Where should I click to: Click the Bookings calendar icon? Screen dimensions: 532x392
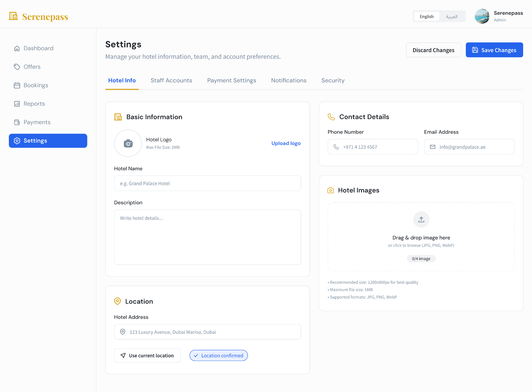pos(17,85)
